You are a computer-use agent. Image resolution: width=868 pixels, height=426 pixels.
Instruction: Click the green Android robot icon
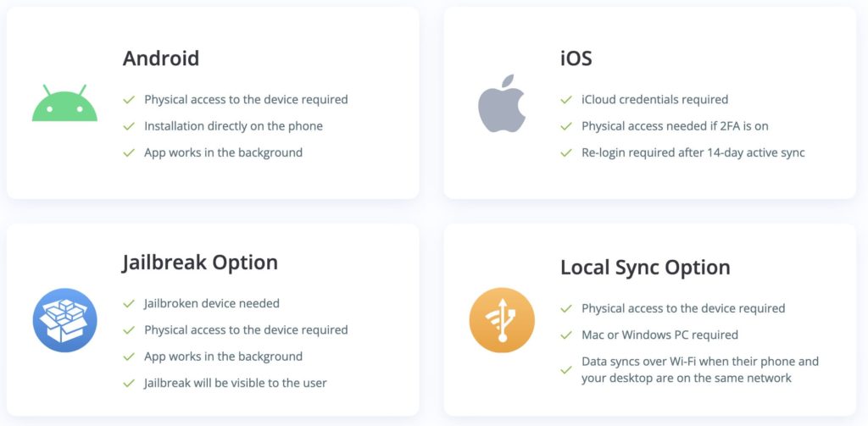[64, 103]
